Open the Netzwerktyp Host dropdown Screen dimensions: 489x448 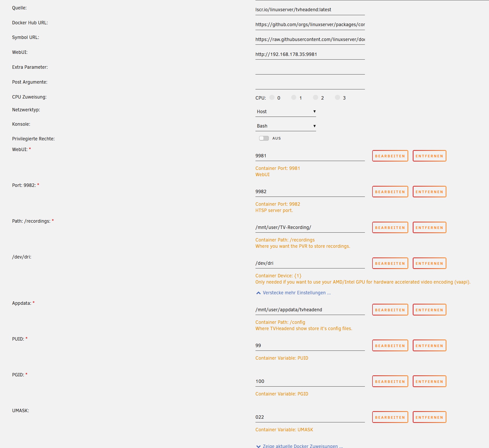[x=286, y=112]
